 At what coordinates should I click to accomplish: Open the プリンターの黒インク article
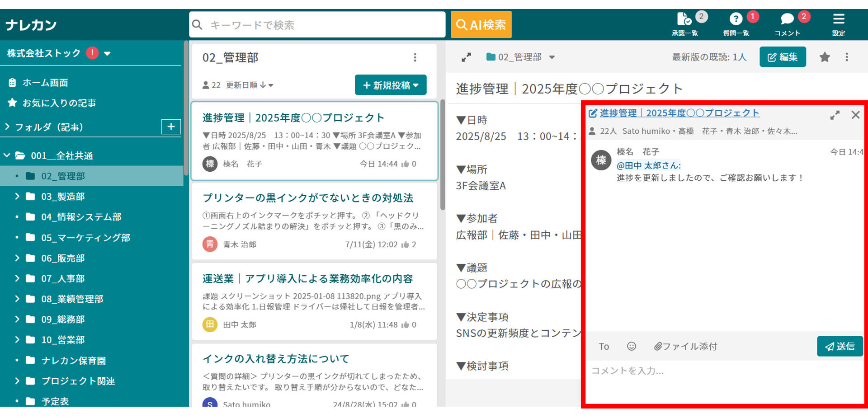pos(314,221)
